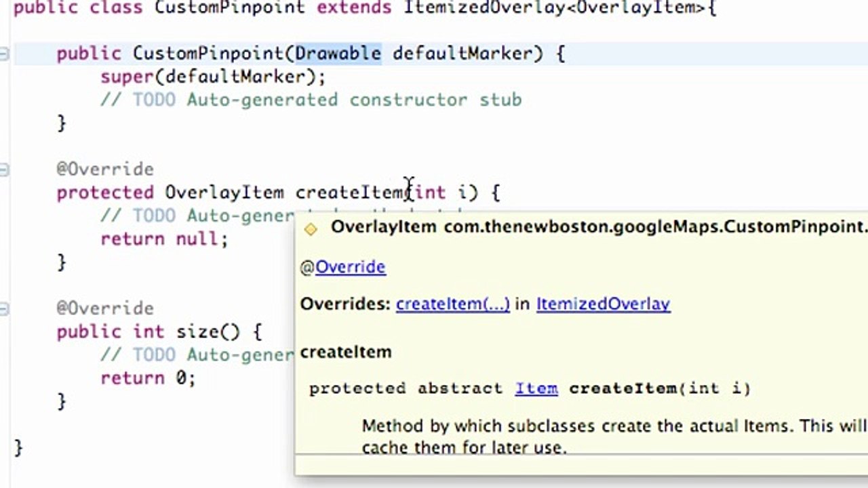Viewport: 868px width, 488px height.
Task: Click the protected keyword before OverlayItem createItem
Action: pyautogui.click(x=105, y=192)
